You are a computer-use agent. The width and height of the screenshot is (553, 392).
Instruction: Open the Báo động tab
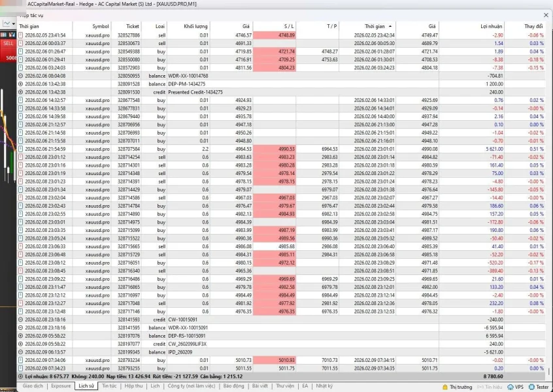[233, 386]
